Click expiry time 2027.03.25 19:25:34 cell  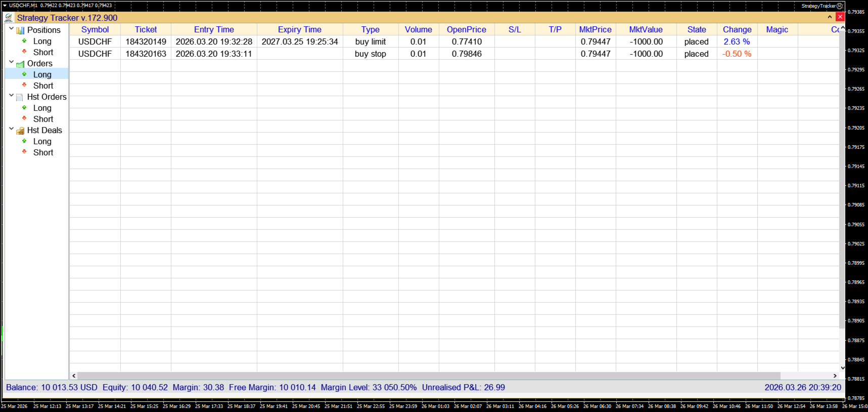point(300,42)
